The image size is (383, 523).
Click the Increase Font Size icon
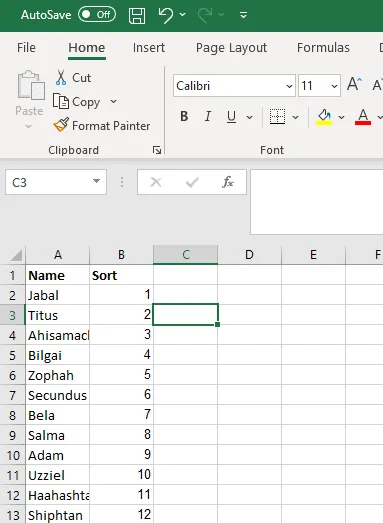click(x=354, y=84)
